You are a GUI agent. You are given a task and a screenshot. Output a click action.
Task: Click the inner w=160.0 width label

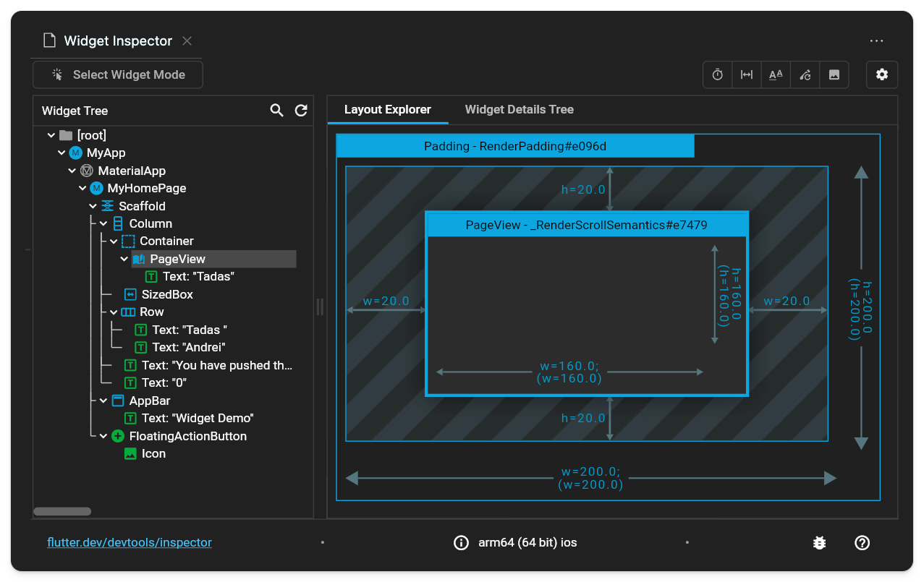tap(570, 372)
